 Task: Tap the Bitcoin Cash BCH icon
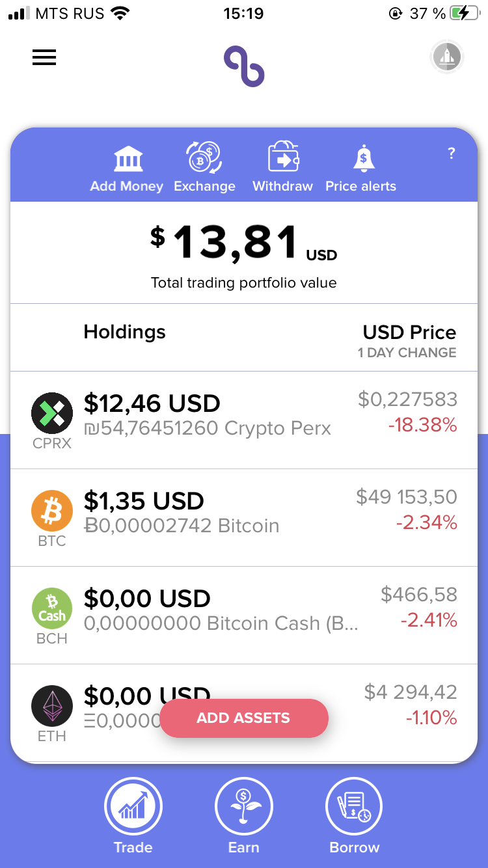pos(52,608)
